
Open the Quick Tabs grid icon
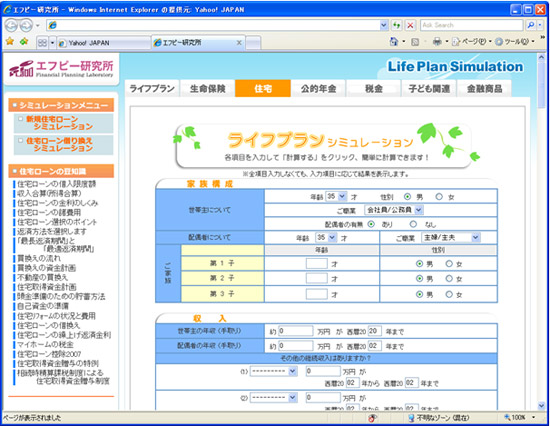point(42,43)
